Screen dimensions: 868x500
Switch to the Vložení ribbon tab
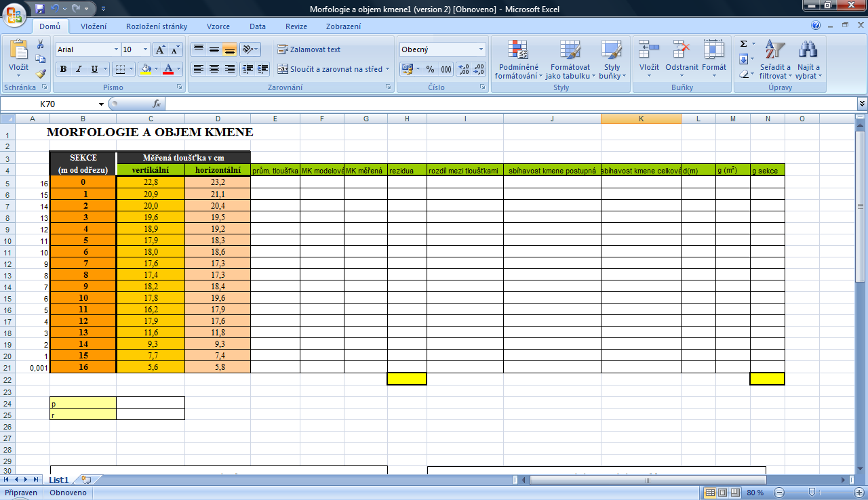coord(94,26)
